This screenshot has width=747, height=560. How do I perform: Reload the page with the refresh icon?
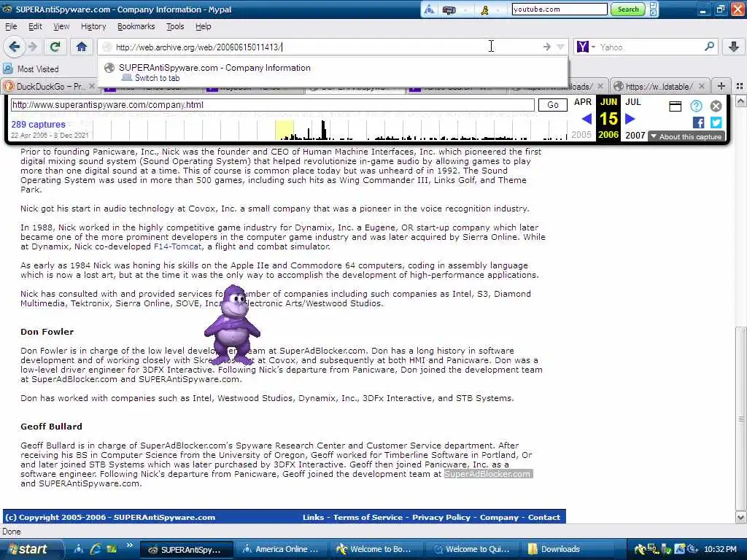pos(55,47)
